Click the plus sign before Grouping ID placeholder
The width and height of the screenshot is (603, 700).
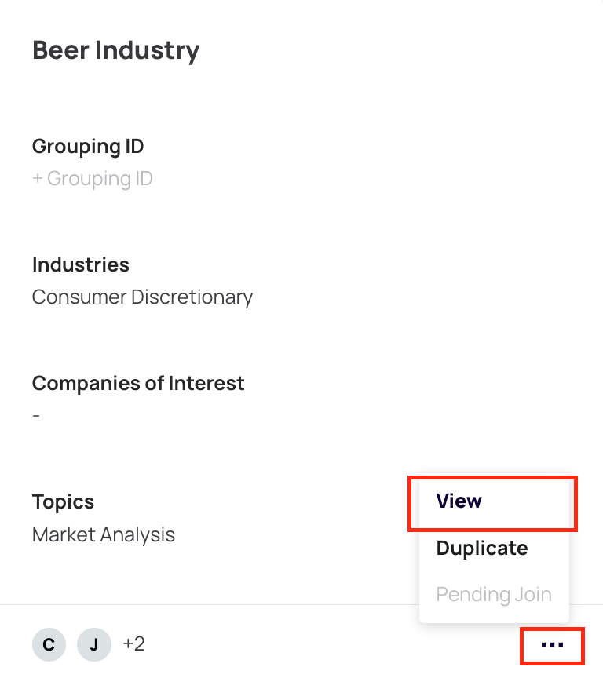[37, 179]
